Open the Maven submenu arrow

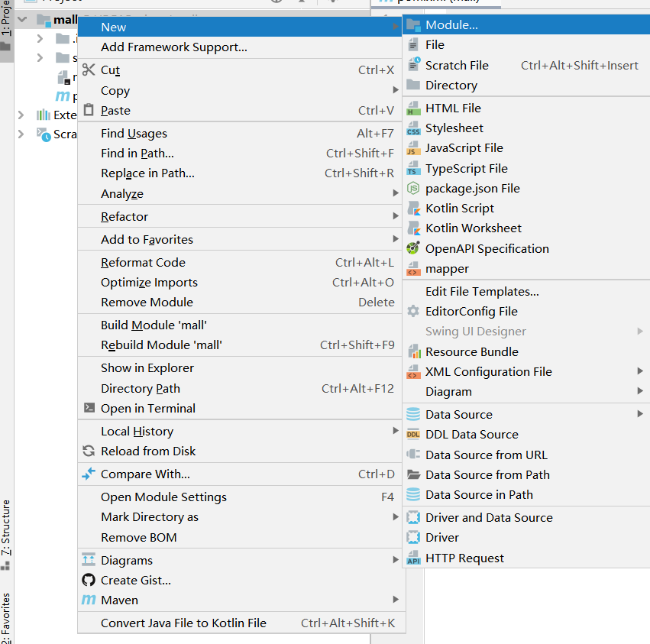coord(396,600)
